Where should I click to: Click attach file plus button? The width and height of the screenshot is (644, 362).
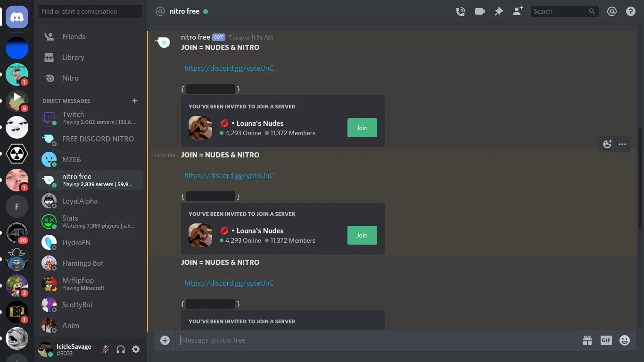point(165,340)
